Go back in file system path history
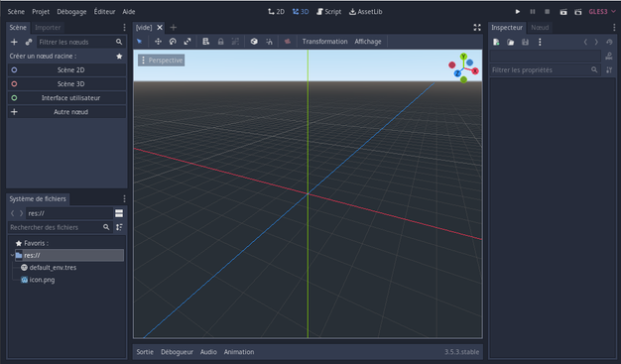Viewport: 621px width, 364px height. 12,213
